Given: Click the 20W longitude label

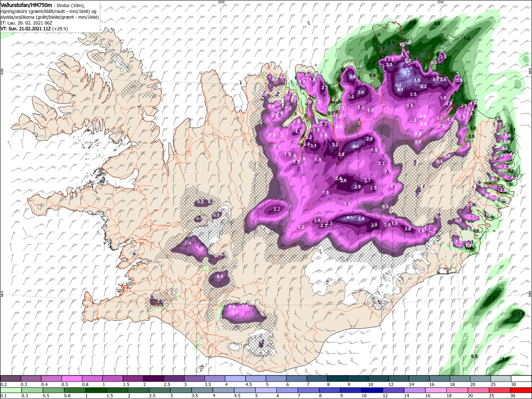Looking at the screenshot, I should click(x=221, y=2).
